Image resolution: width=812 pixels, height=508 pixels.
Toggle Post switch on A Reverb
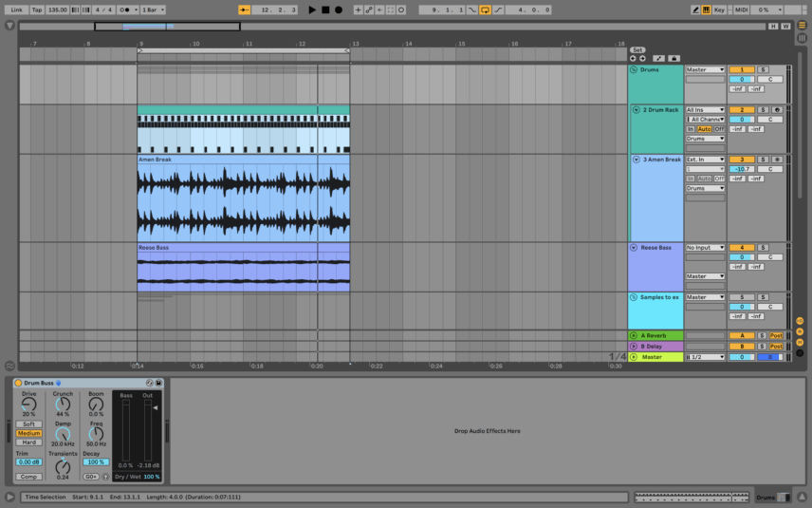776,335
